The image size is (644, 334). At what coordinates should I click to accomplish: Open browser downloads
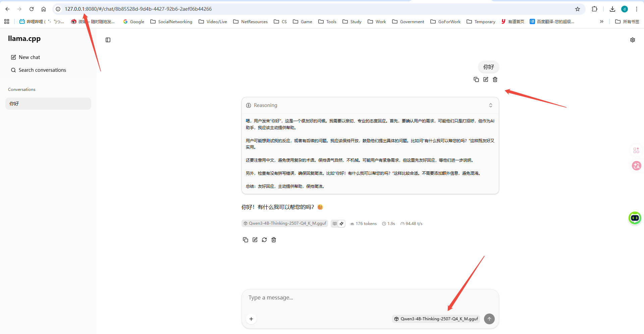pos(612,9)
